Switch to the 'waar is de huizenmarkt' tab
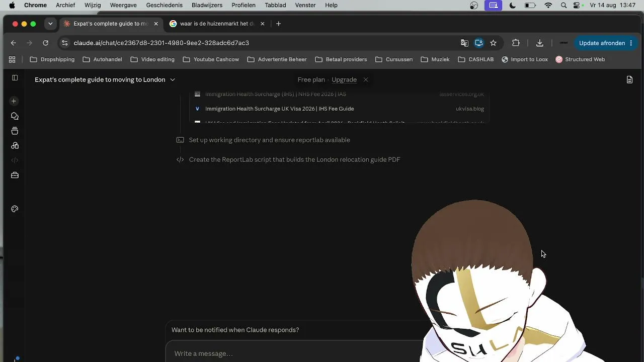644x362 pixels. click(217, 24)
